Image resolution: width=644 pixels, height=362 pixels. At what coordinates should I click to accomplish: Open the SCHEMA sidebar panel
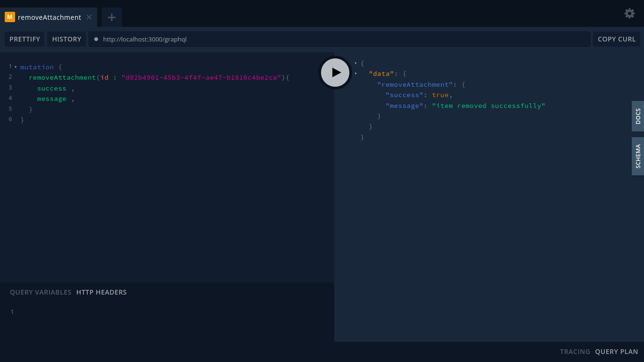click(637, 156)
